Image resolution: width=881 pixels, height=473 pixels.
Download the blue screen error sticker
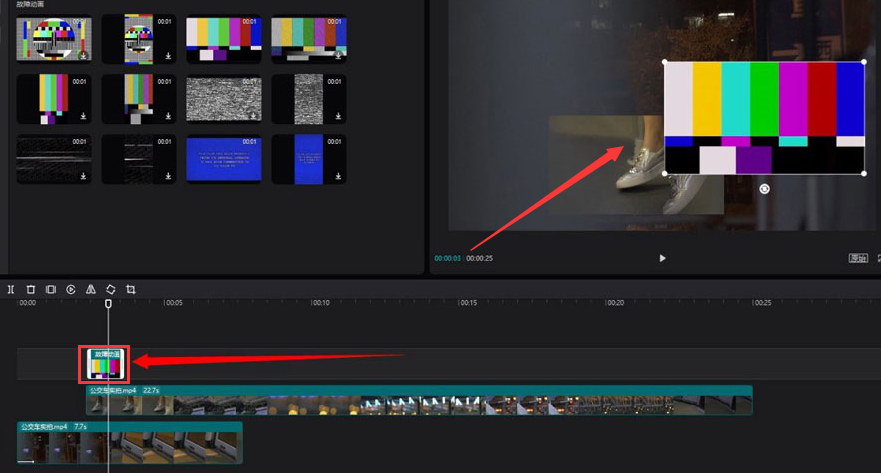coord(252,176)
